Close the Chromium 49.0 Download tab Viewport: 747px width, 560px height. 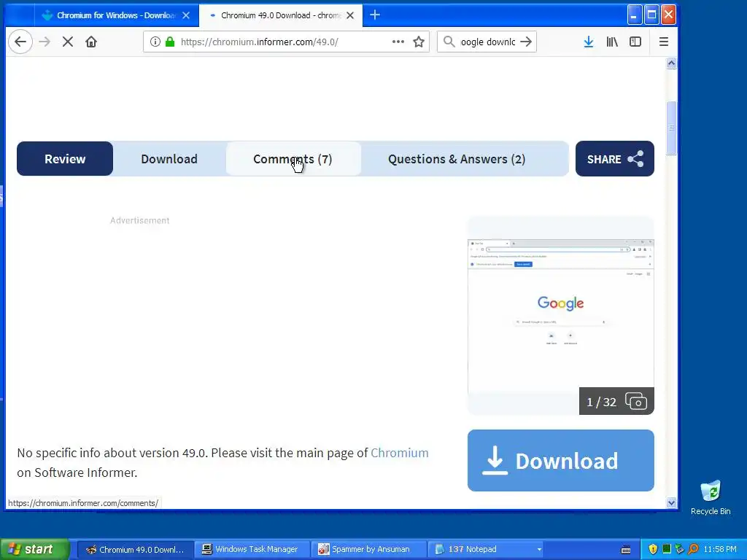tap(350, 15)
